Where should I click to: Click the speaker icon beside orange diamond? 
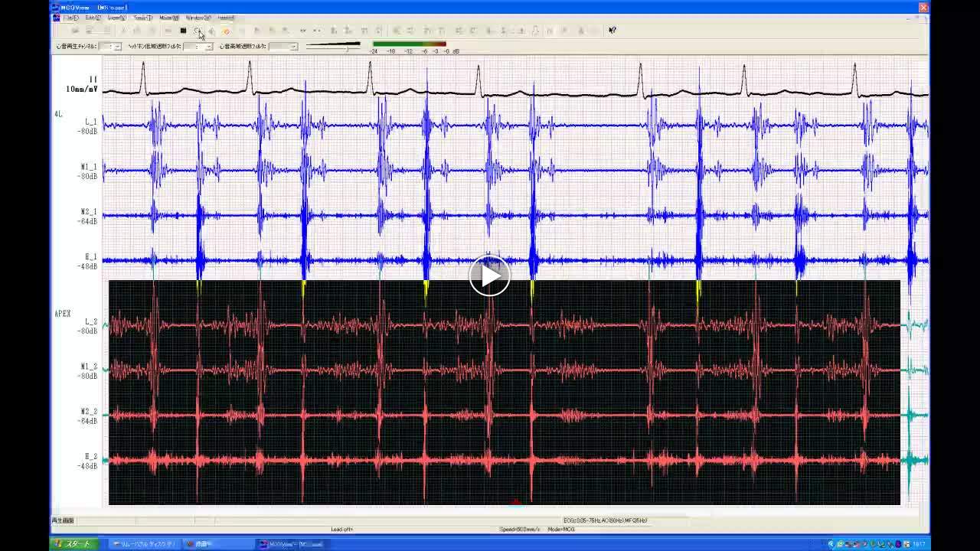point(212,31)
